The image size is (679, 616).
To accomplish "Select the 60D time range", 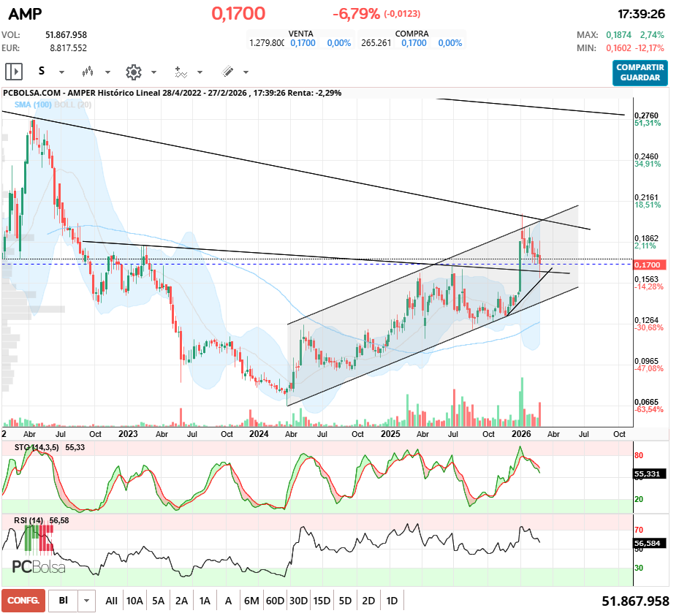I will [x=275, y=601].
